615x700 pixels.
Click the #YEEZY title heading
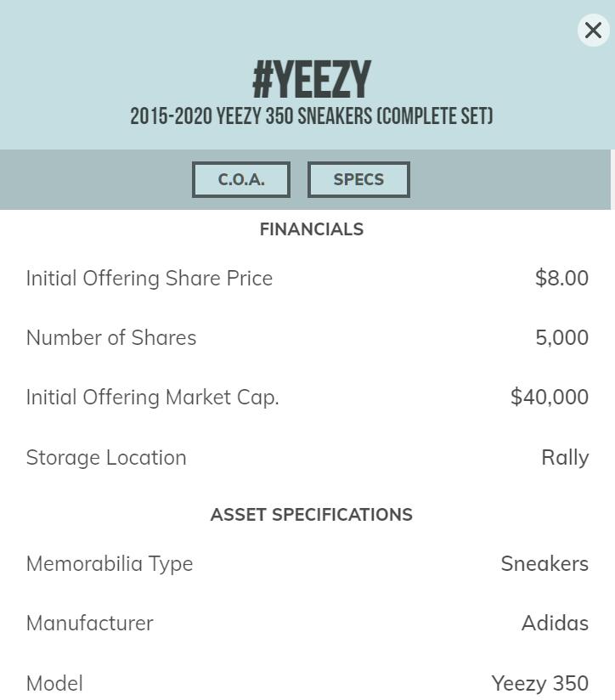312,81
